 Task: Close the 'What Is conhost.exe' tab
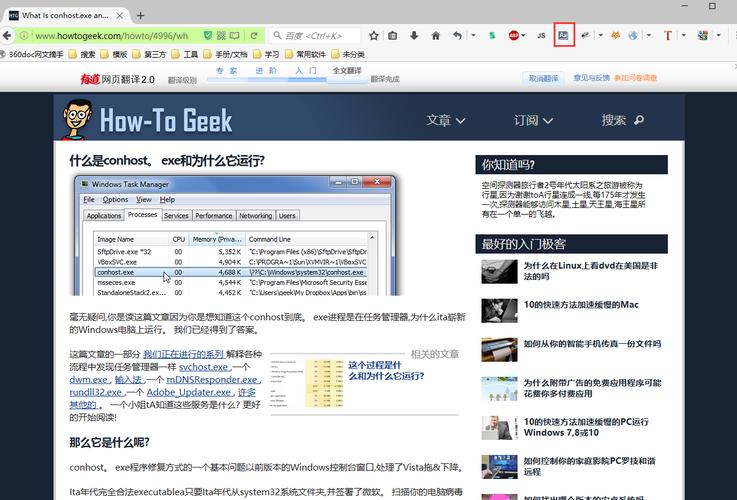point(119,16)
